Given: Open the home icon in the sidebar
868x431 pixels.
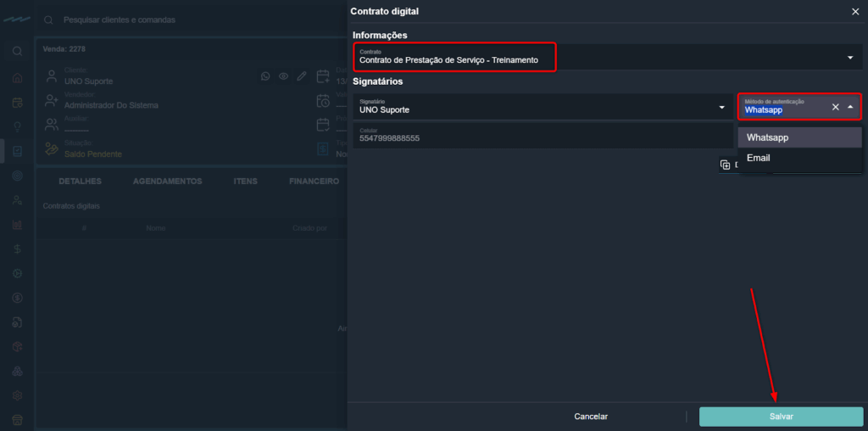Looking at the screenshot, I should (x=17, y=78).
